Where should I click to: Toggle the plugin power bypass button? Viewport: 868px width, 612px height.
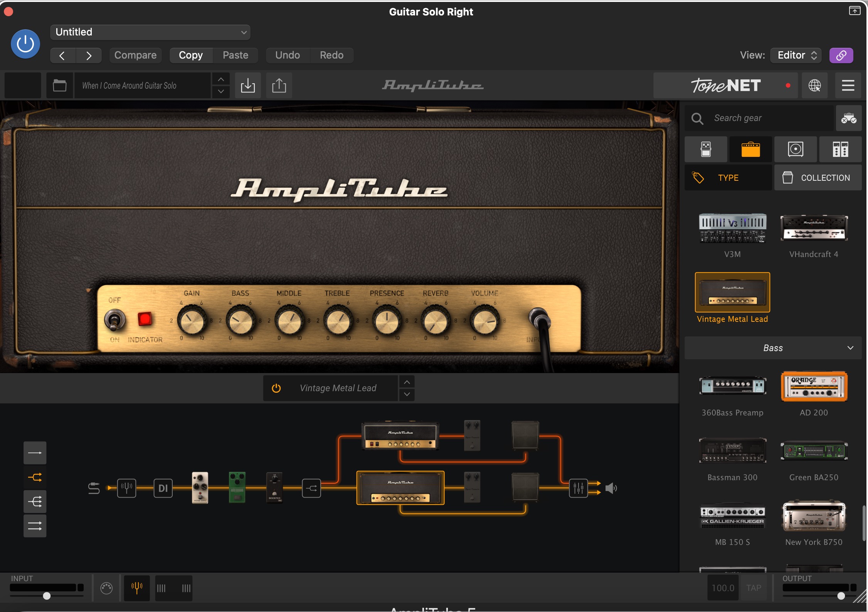pos(25,44)
